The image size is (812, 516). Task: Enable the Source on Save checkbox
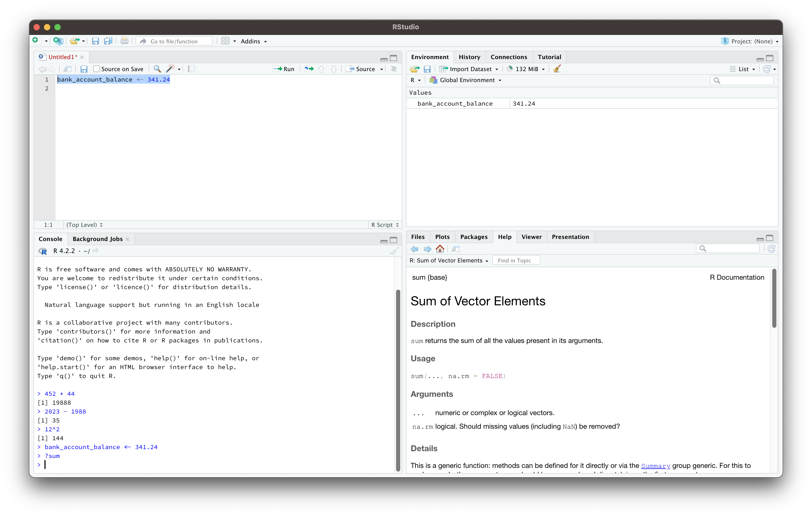click(x=97, y=69)
